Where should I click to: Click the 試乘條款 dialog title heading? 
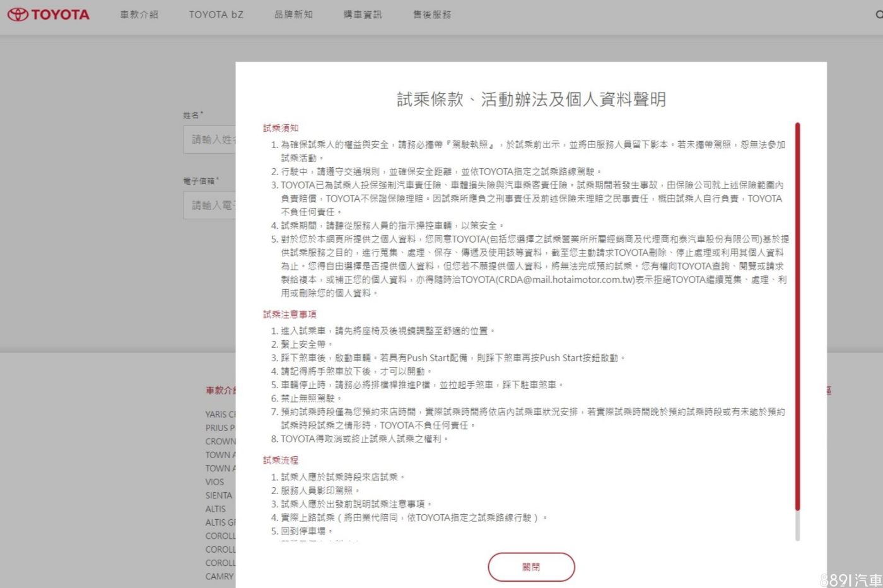point(531,100)
